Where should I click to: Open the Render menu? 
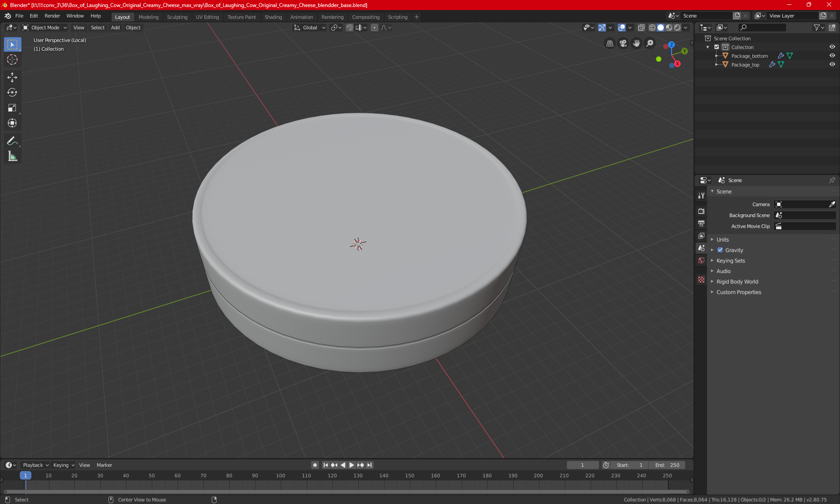52,16
